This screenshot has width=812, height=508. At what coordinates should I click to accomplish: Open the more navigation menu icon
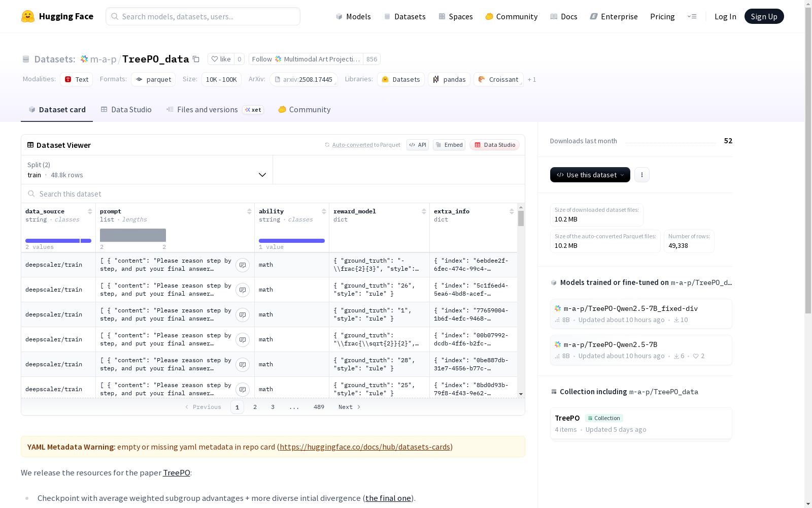[692, 16]
